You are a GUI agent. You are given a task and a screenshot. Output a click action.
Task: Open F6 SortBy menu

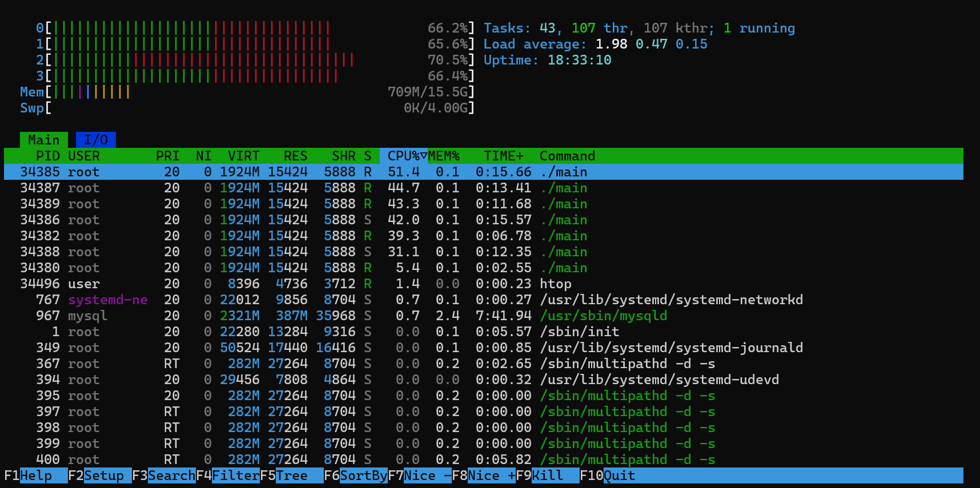(x=356, y=475)
